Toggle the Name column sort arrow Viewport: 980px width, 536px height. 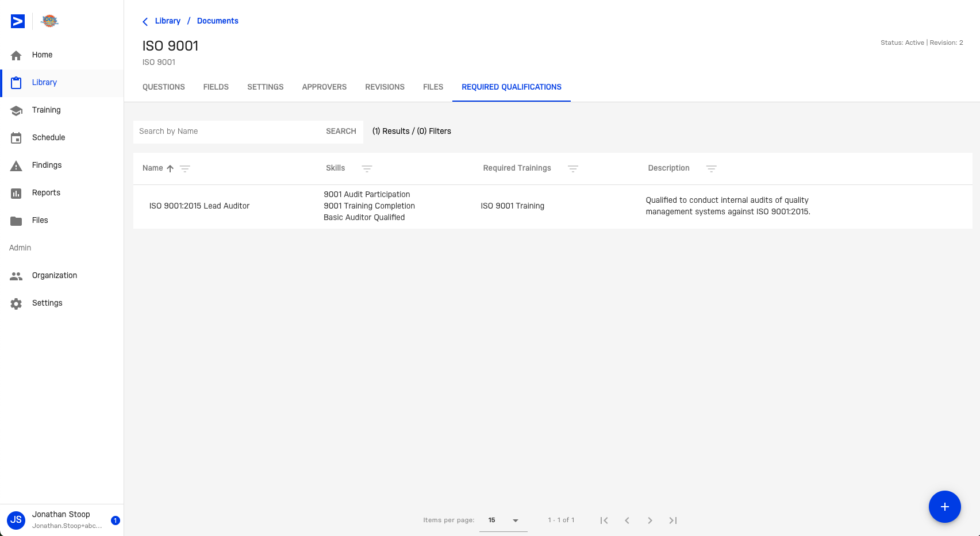pyautogui.click(x=170, y=168)
